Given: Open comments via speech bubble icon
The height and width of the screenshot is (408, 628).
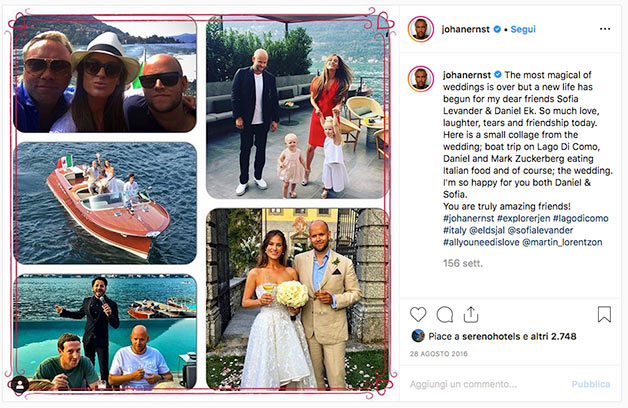Looking at the screenshot, I should tap(445, 315).
